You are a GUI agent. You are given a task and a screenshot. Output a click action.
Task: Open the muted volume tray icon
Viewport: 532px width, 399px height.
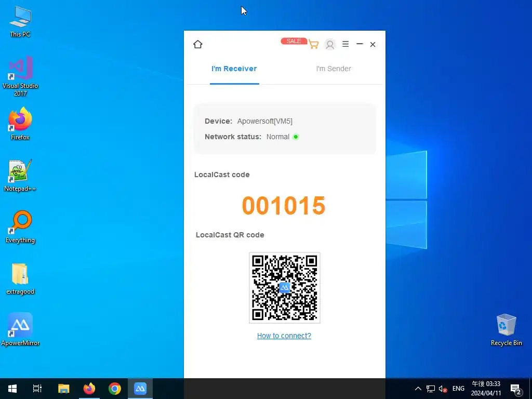tap(443, 389)
